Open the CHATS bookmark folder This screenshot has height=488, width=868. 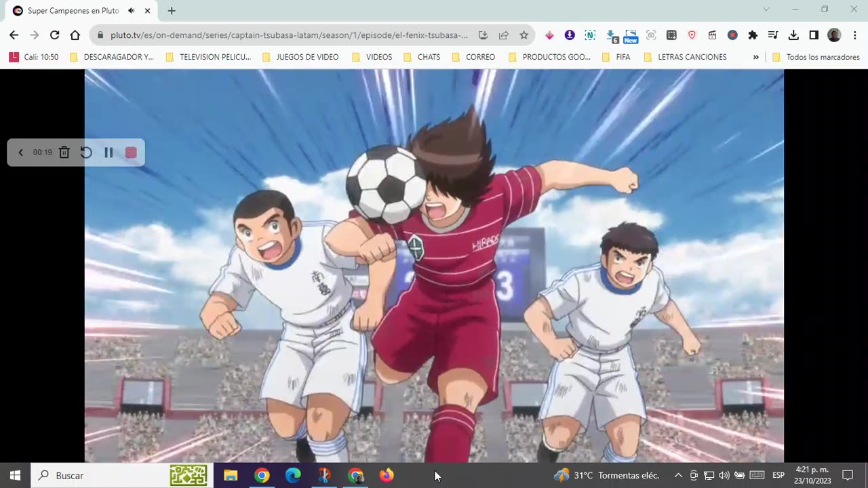click(x=422, y=57)
